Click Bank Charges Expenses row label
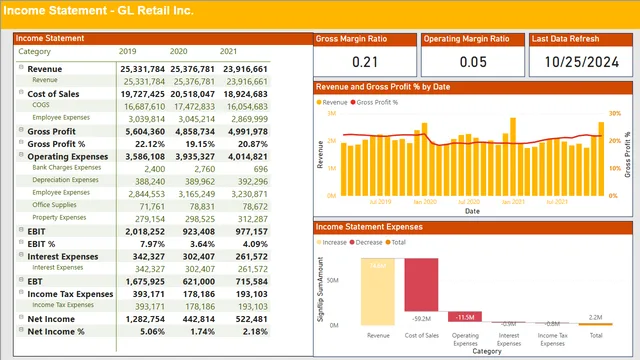This screenshot has width=640, height=360. coord(67,167)
